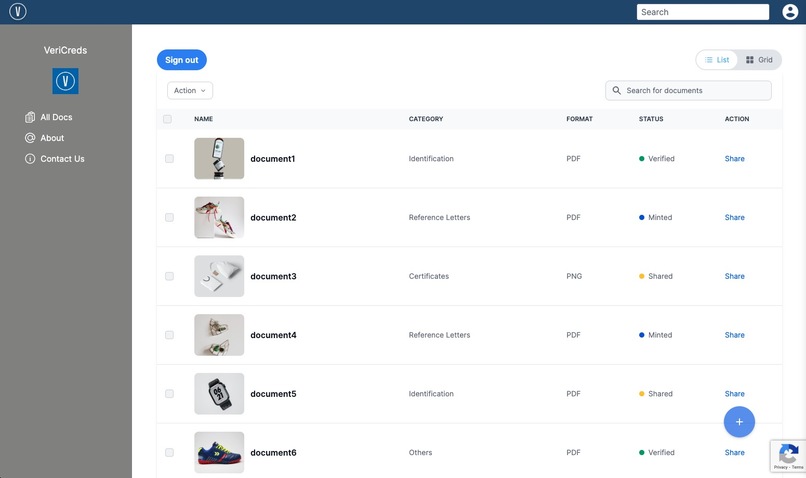806x478 pixels.
Task: Share document6
Action: [735, 452]
